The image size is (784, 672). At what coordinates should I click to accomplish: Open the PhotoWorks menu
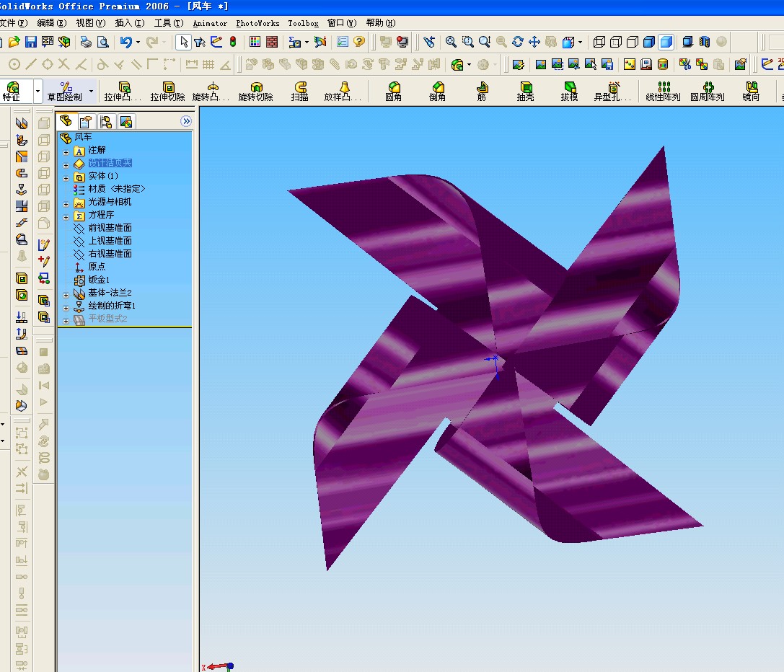257,23
